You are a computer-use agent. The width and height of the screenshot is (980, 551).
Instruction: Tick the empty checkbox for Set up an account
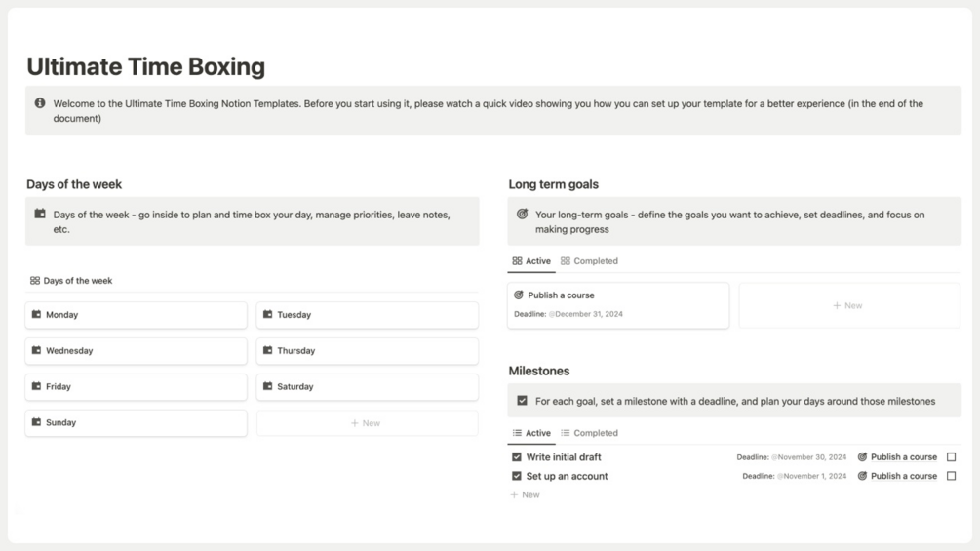952,476
